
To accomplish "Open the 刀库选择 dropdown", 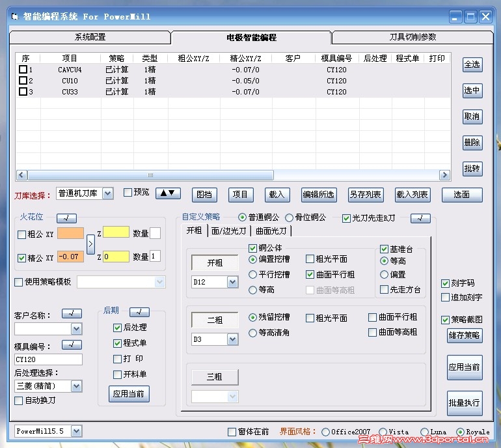I will point(108,193).
